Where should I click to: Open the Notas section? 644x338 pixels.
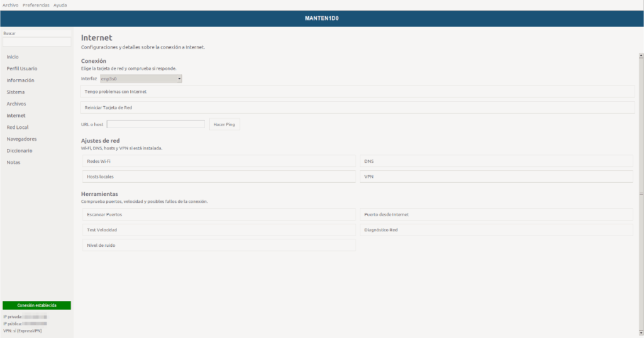13,163
